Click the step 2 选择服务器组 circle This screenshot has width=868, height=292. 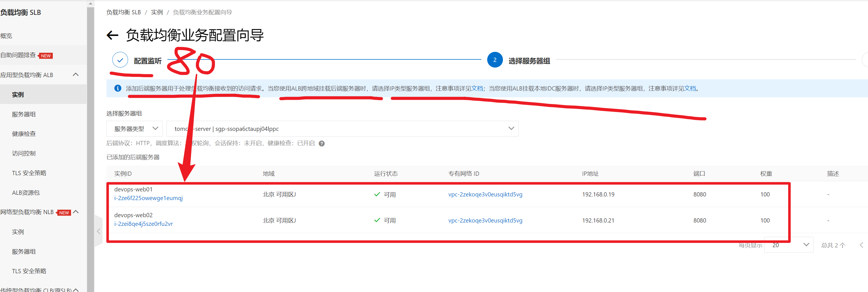(x=495, y=60)
